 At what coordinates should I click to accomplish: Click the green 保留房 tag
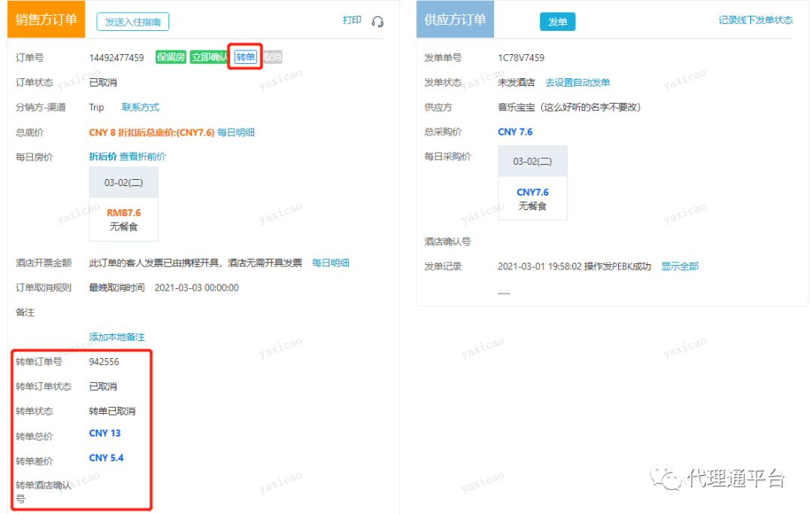click(171, 57)
